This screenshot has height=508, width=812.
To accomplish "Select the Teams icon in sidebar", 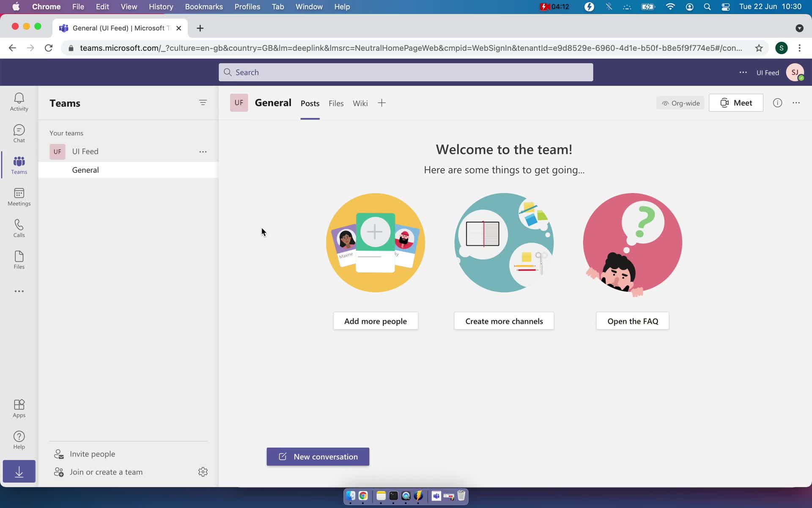I will 19,165.
